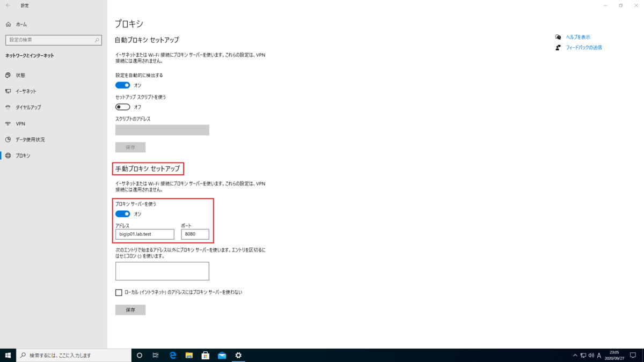This screenshot has width=644, height=362.
Task: Click the back arrow in Settings
Action: pyautogui.click(x=7, y=6)
